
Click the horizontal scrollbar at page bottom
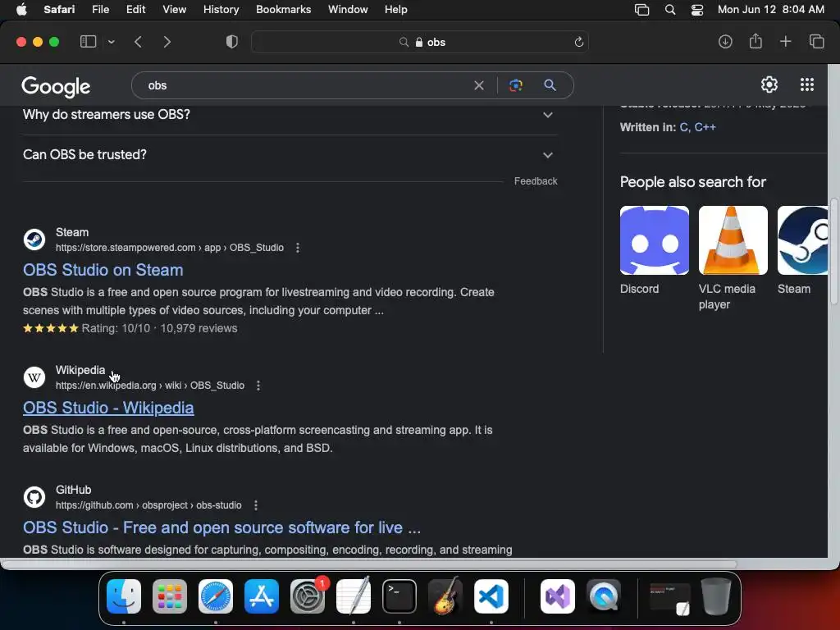[x=370, y=564]
